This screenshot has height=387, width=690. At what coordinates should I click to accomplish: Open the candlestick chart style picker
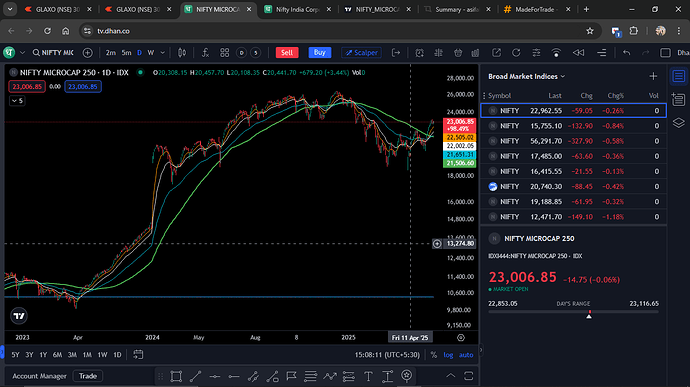click(x=181, y=53)
